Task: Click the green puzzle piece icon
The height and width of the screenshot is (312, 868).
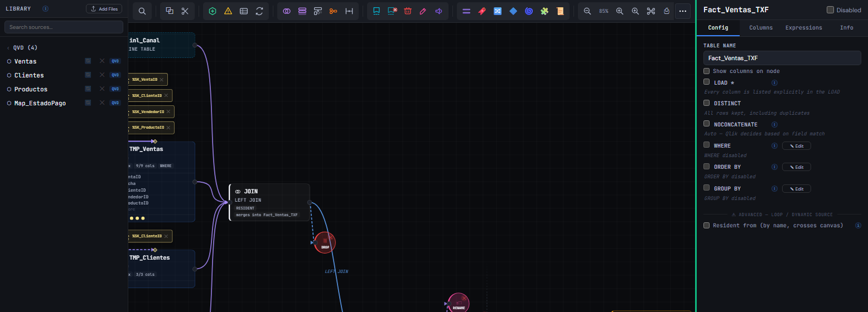Action: point(544,11)
